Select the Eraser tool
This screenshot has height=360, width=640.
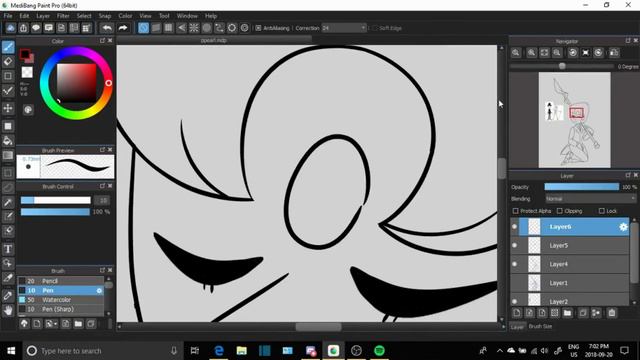pos(8,62)
